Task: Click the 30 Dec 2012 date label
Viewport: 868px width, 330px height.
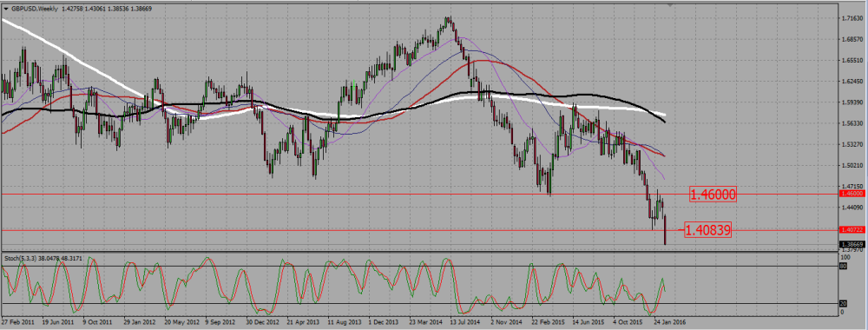Action: click(260, 321)
